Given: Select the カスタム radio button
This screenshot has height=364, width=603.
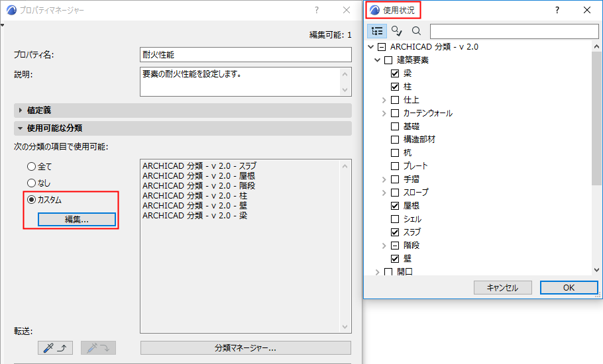Looking at the screenshot, I should 32,200.
